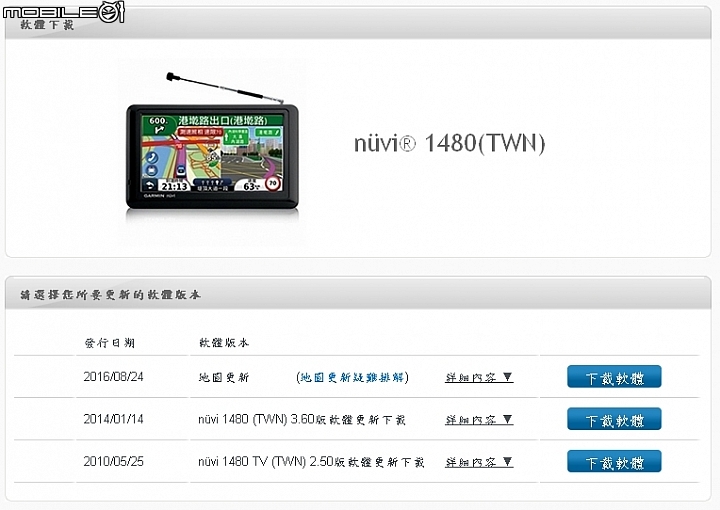Open the 地圖更新疑難排解 troubleshooting link
Screen dimensions: 720x510
click(x=353, y=377)
